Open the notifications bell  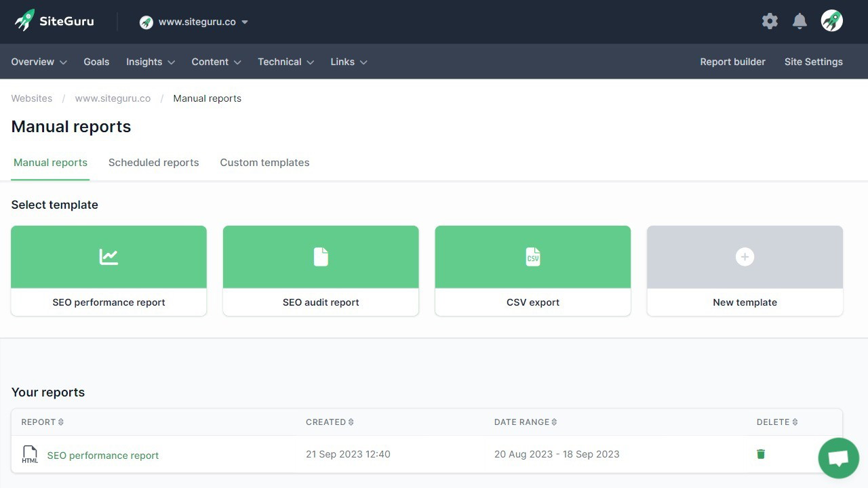coord(800,21)
